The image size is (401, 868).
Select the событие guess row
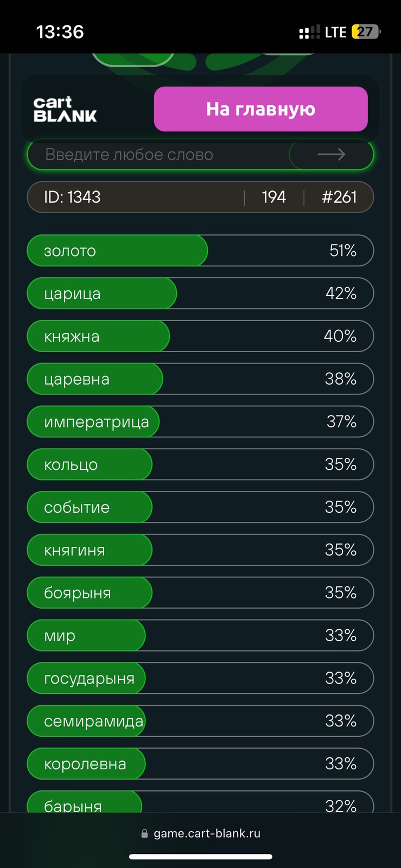pos(200,508)
